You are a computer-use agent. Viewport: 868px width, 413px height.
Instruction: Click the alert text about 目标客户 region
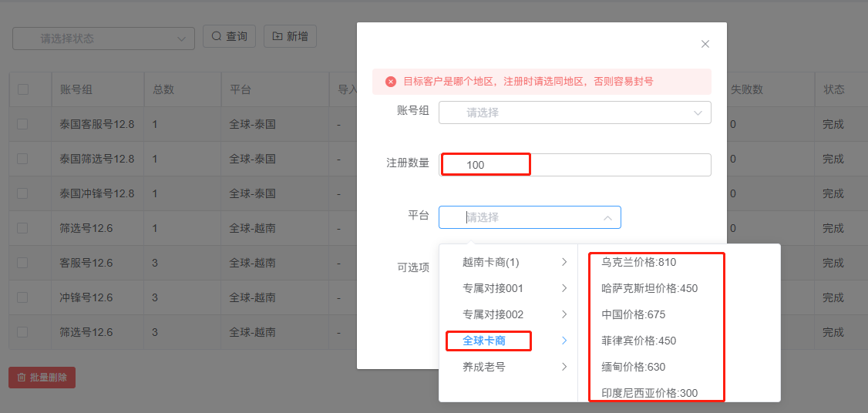529,82
